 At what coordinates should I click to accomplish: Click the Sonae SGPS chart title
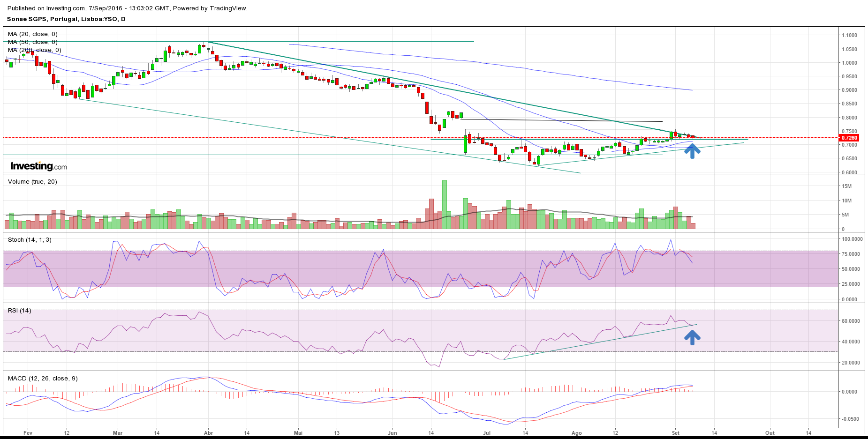[x=66, y=19]
